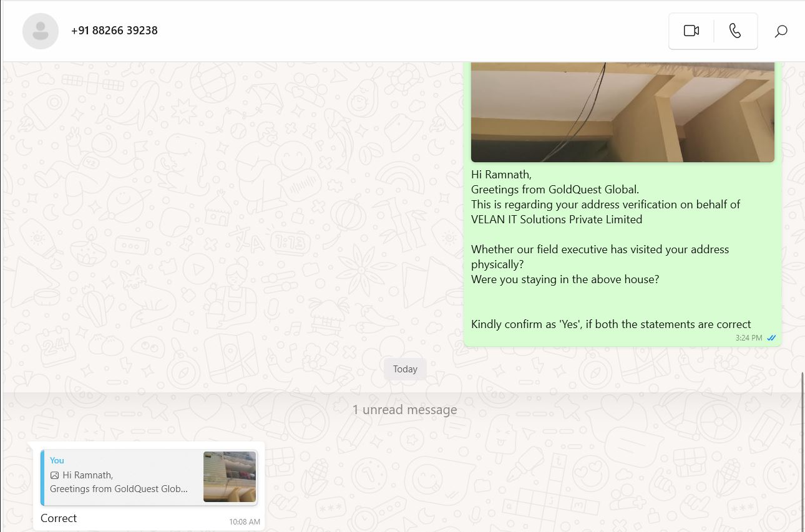Open the contact's profile picture avatar
Screen dimensions: 805x532
pos(41,31)
